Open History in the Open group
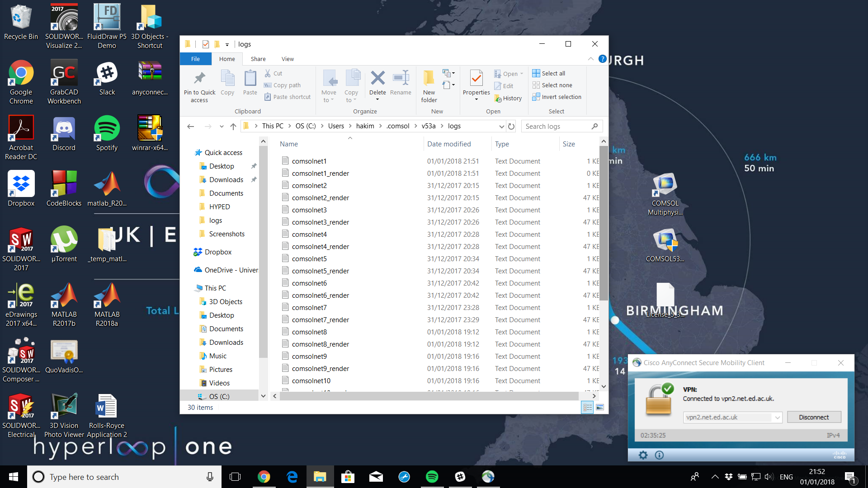This screenshot has width=868, height=488. 508,98
